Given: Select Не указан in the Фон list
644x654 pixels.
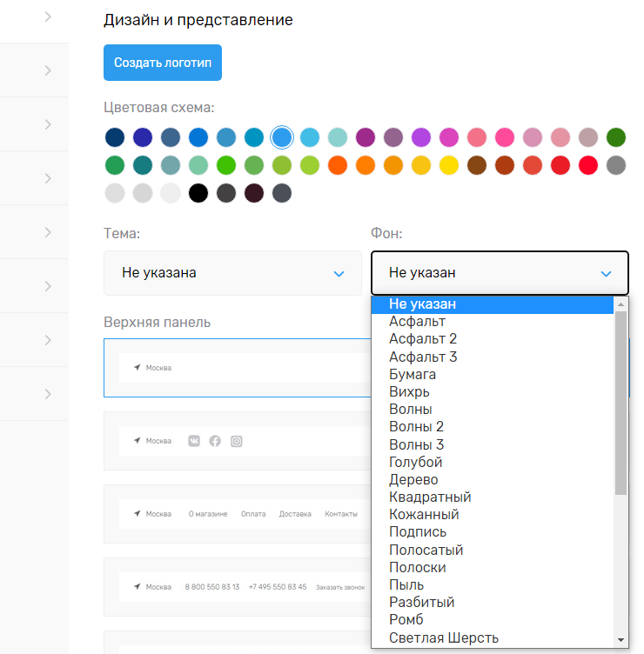Looking at the screenshot, I should coord(492,304).
